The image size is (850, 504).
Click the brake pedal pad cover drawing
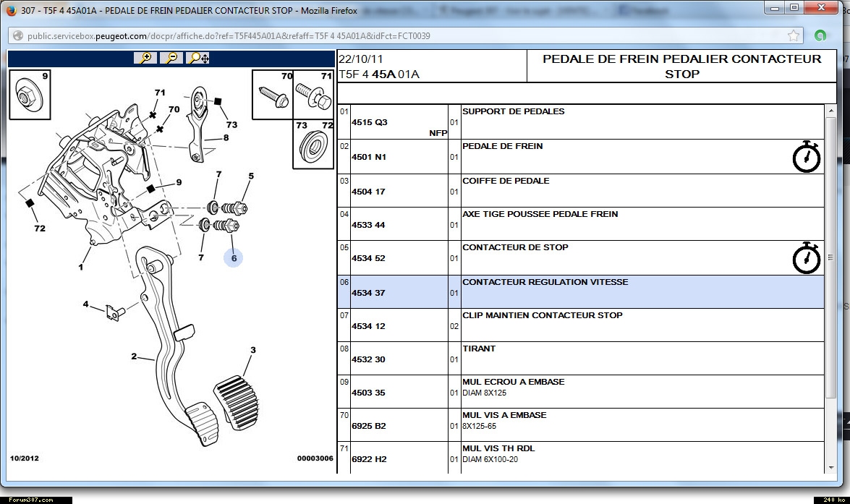237,402
